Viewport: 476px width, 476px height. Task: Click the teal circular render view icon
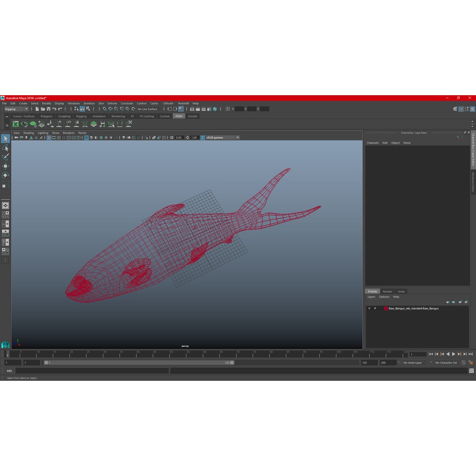pyautogui.click(x=215, y=109)
